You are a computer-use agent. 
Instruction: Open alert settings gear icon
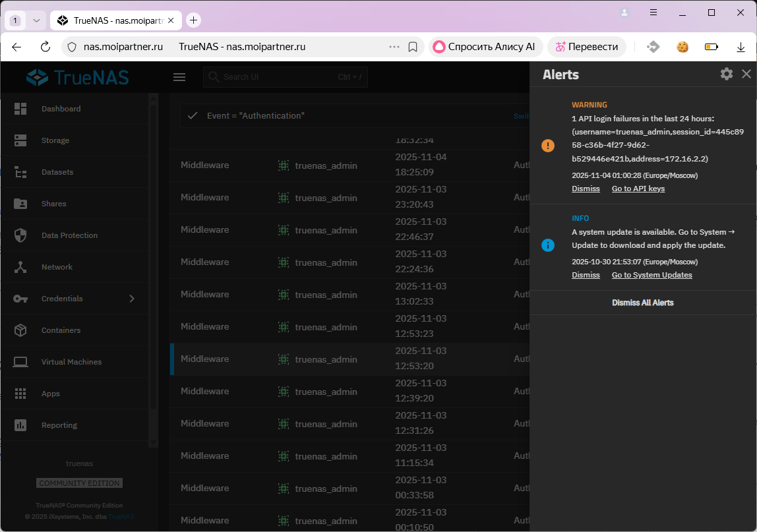(x=726, y=74)
